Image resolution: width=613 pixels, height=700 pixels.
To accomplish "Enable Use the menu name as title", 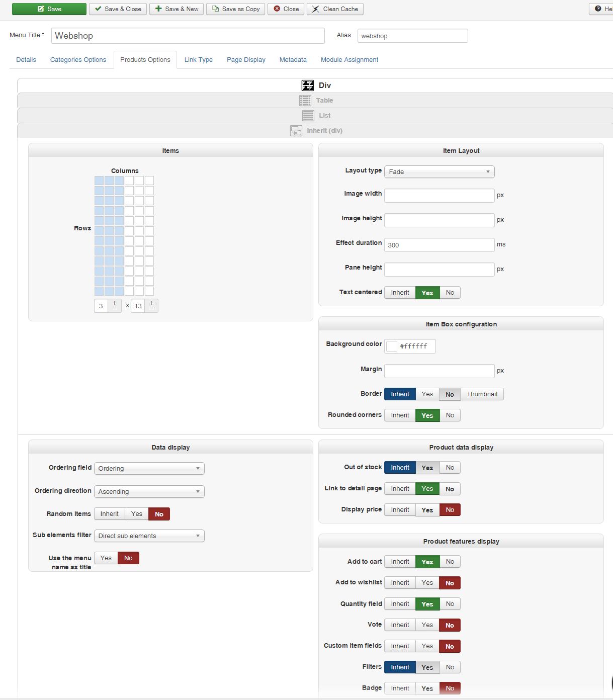I will (106, 558).
